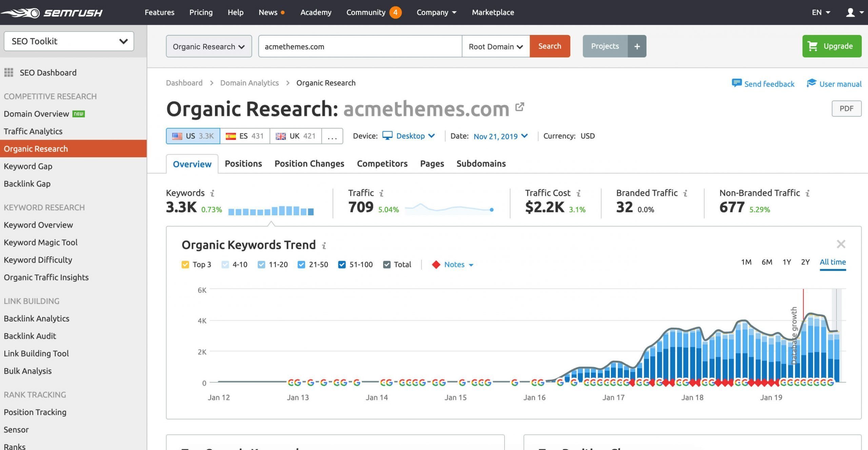Click the 'new' badge beside Domain Overview

(x=79, y=114)
